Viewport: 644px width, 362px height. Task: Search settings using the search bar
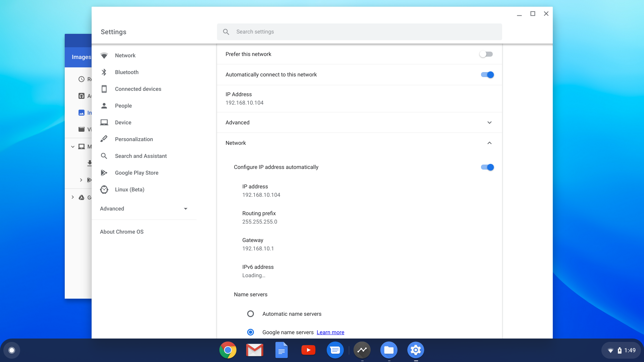pyautogui.click(x=359, y=32)
